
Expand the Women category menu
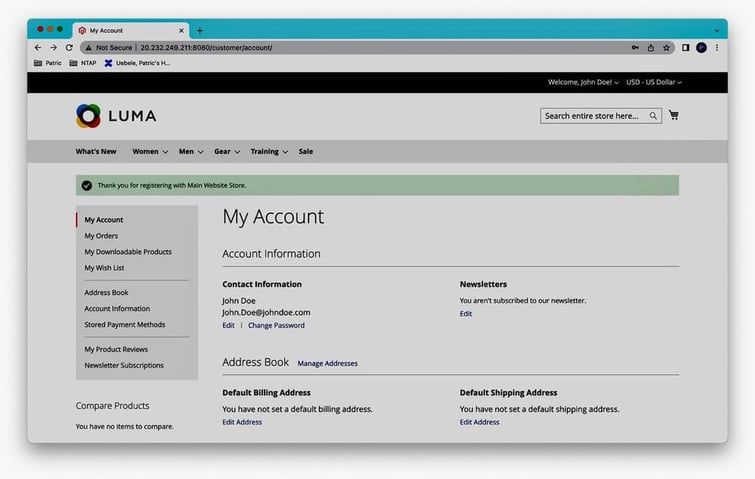click(151, 152)
